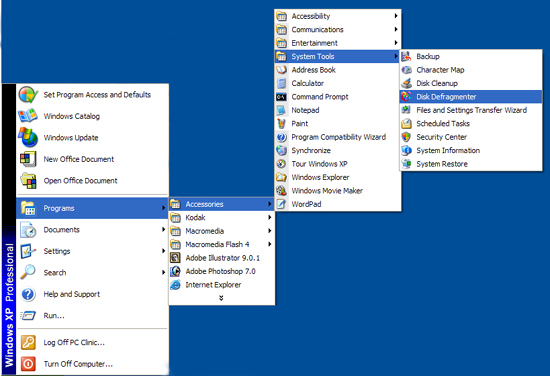Click the Disk Cleanup icon
The image size is (550, 376).
(406, 83)
